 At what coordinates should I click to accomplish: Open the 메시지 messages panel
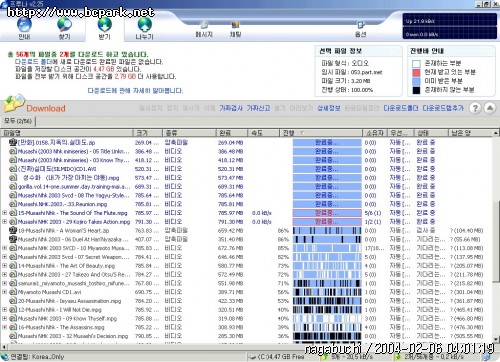(x=204, y=29)
